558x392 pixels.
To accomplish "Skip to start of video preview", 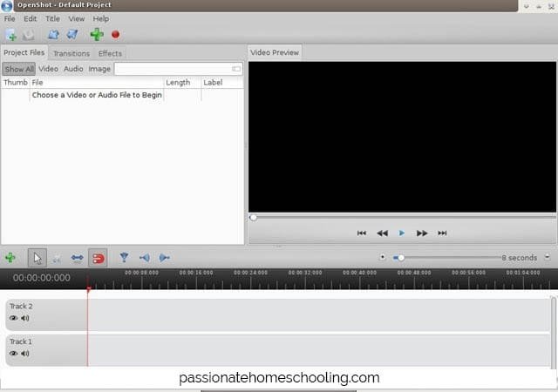I will click(x=362, y=233).
